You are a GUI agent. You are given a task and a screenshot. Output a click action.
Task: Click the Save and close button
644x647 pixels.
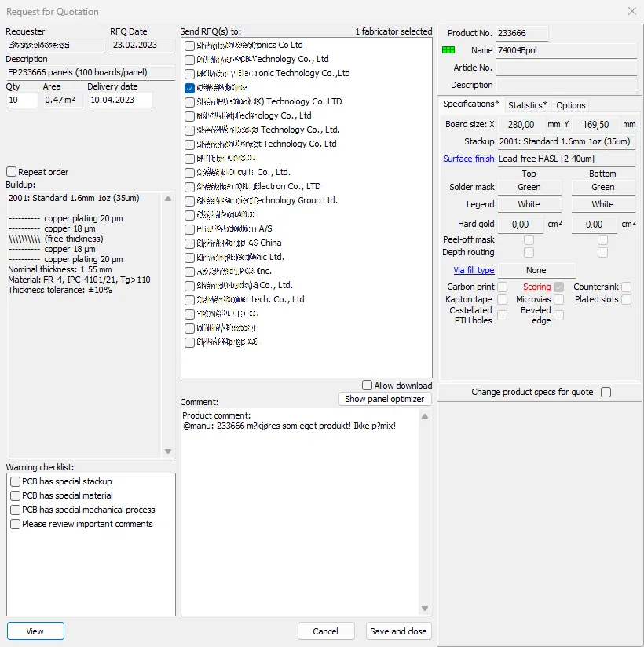pos(398,631)
